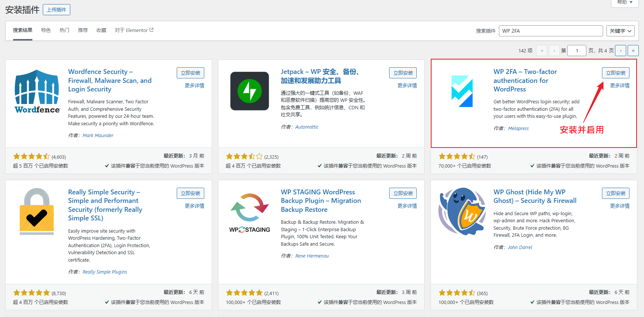644x317 pixels.
Task: Click the WP 2FA checkmark logo
Action: (462, 91)
